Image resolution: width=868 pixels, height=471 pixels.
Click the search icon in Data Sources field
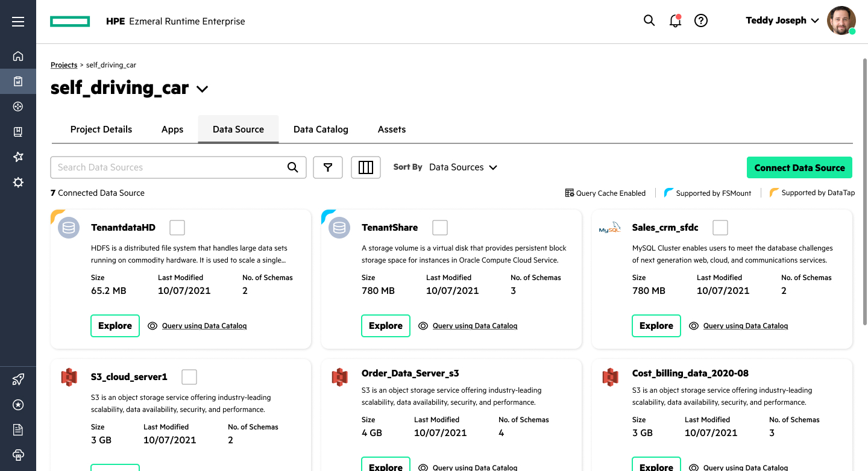pyautogui.click(x=293, y=167)
